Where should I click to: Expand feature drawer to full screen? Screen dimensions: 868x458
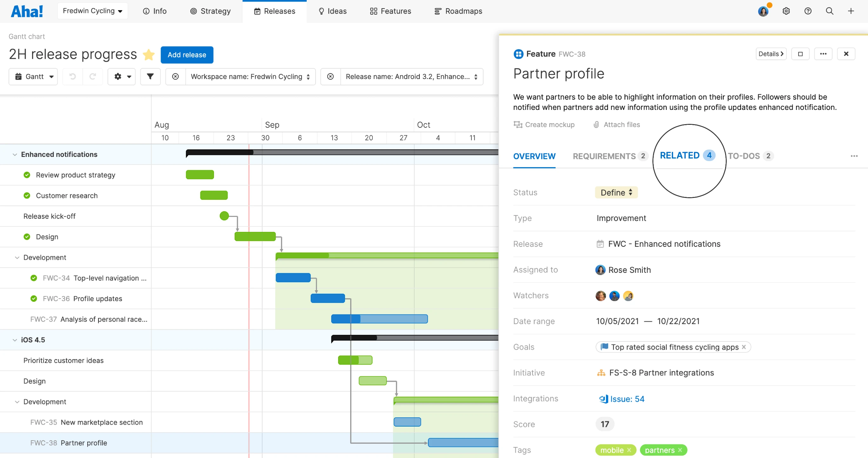800,54
